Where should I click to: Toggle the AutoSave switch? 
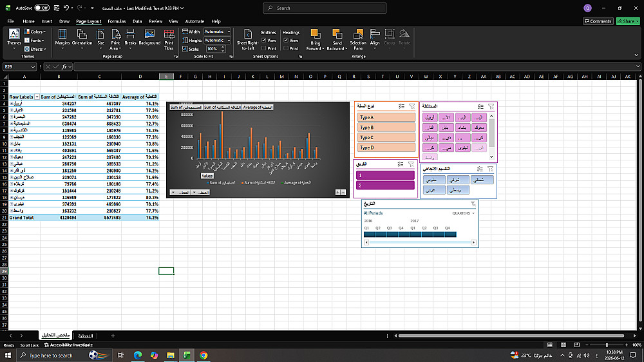click(42, 8)
